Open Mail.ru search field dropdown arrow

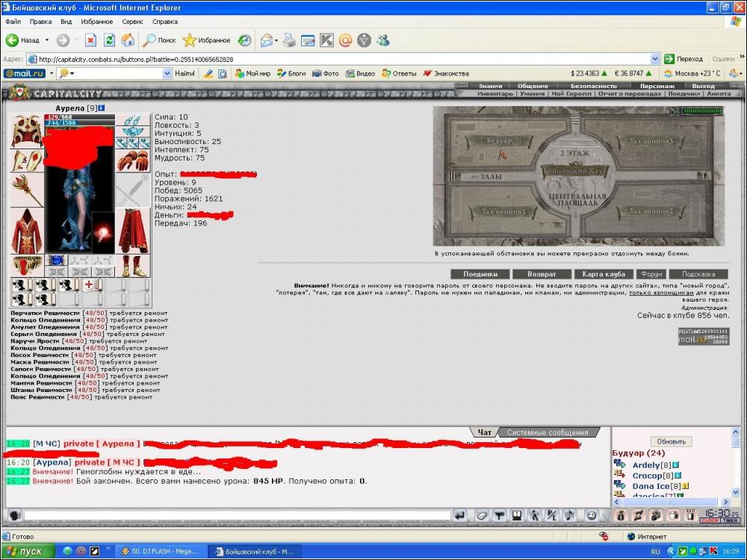(x=167, y=73)
